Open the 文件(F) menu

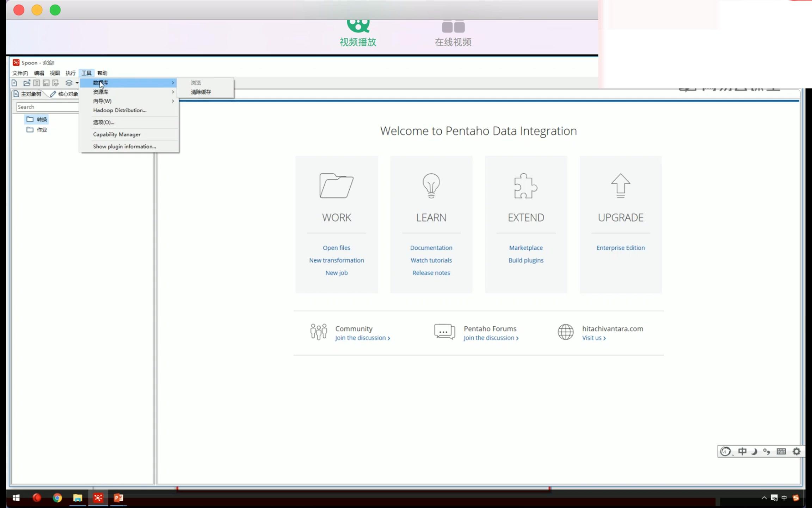point(20,73)
